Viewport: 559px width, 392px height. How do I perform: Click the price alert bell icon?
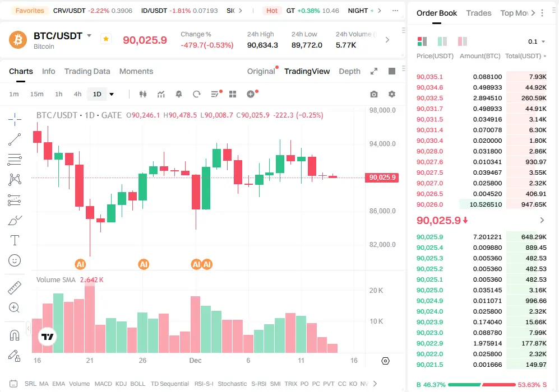pos(179,94)
